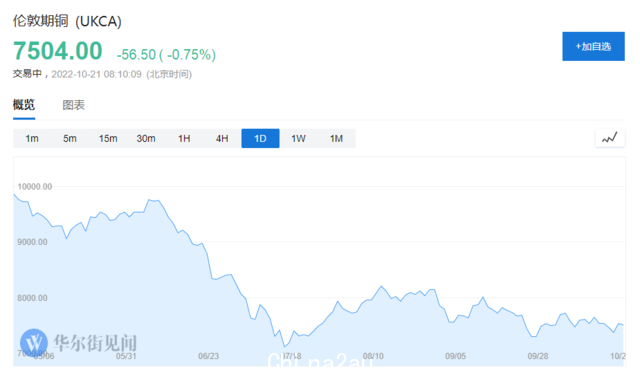This screenshot has height=375, width=640.
Task: Set chart to 1M interval
Action: click(336, 138)
